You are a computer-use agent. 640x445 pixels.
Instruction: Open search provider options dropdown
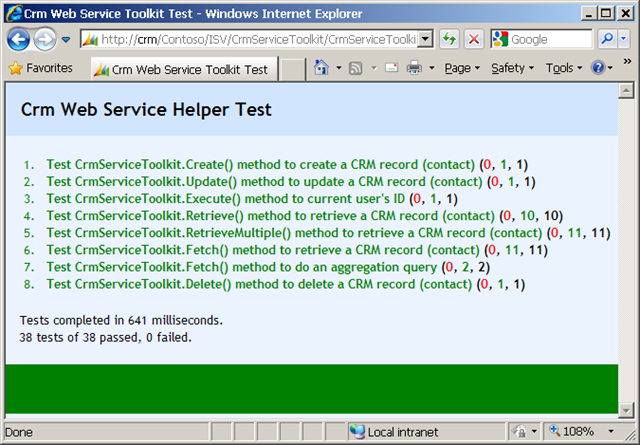623,39
